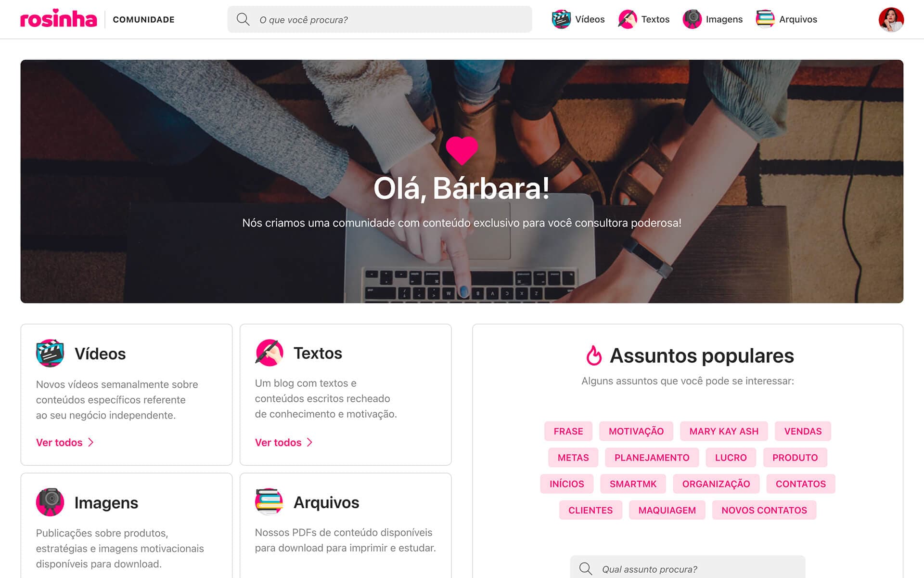The image size is (924, 578).
Task: Go to the Arquivos menu item
Action: click(x=786, y=19)
